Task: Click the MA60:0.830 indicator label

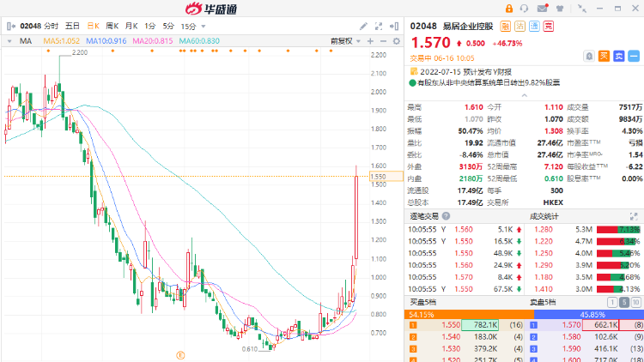Action: [199, 41]
